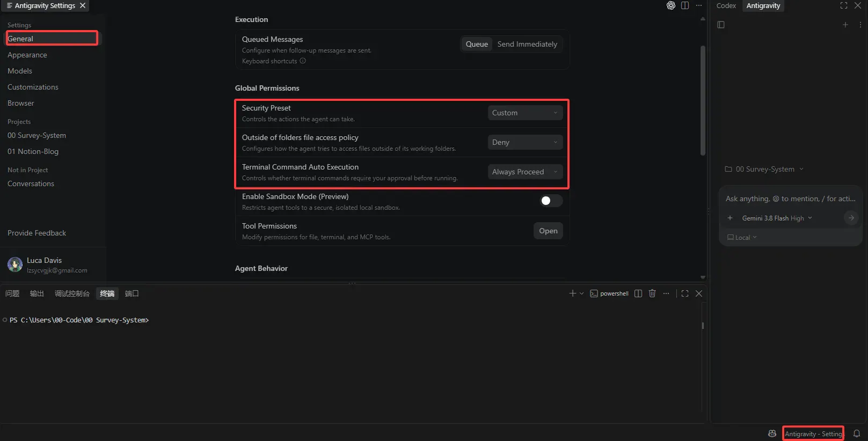
Task: Maximize the Antigravity side panel
Action: click(x=844, y=5)
